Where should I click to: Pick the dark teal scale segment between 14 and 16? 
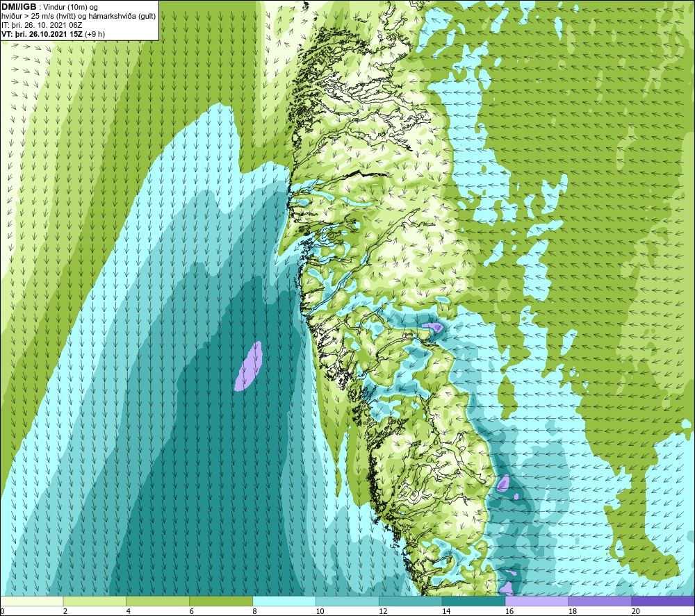pos(473,601)
